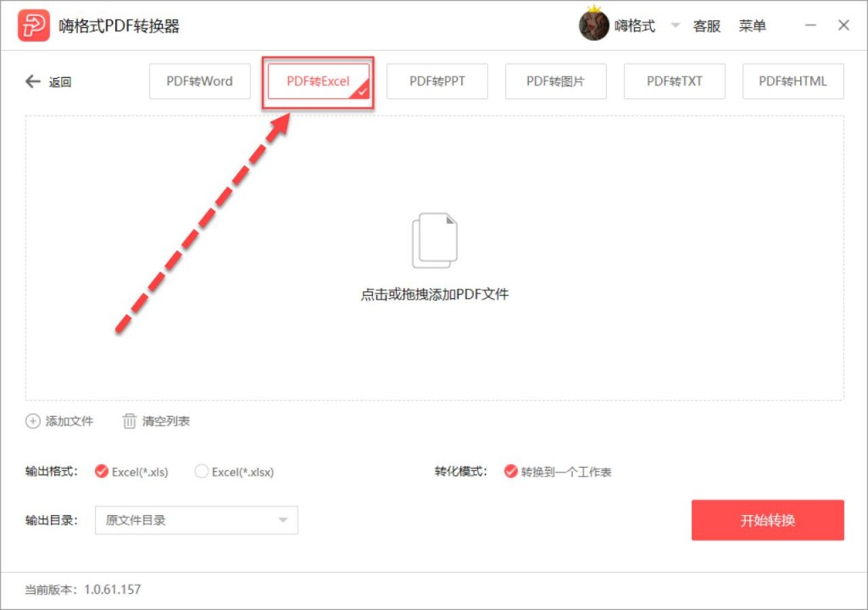
Task: Click the 返回 back label
Action: [x=60, y=82]
